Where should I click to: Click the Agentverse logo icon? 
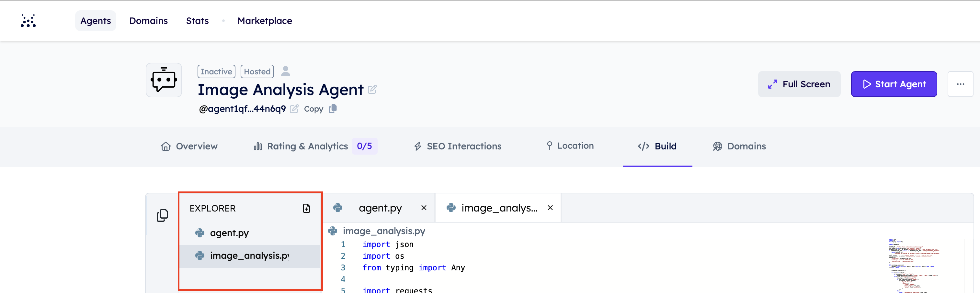[28, 21]
